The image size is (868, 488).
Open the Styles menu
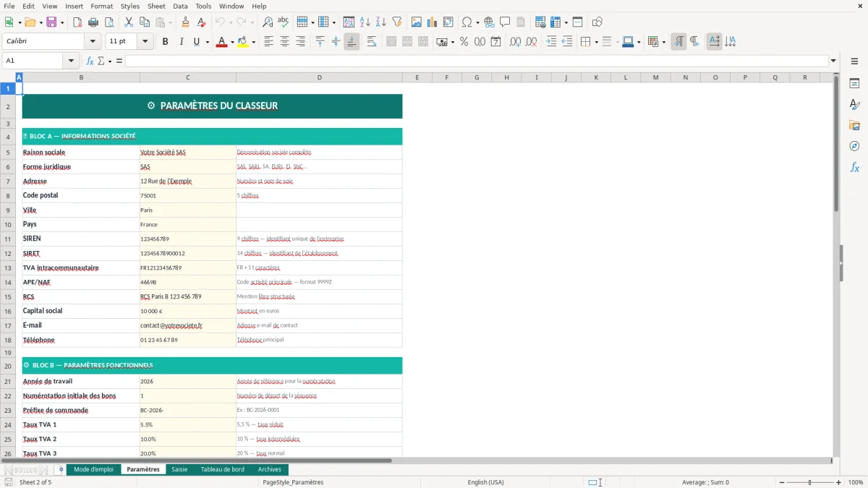(x=130, y=6)
